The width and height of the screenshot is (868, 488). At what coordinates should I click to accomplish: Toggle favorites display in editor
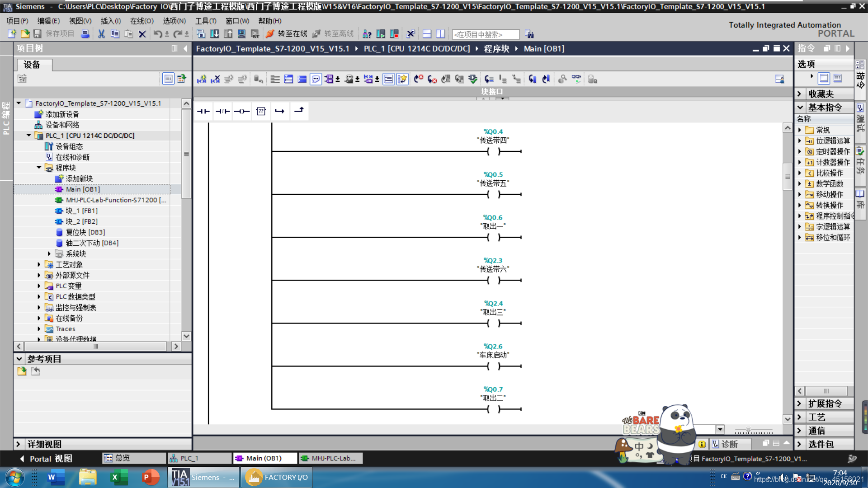[402, 79]
